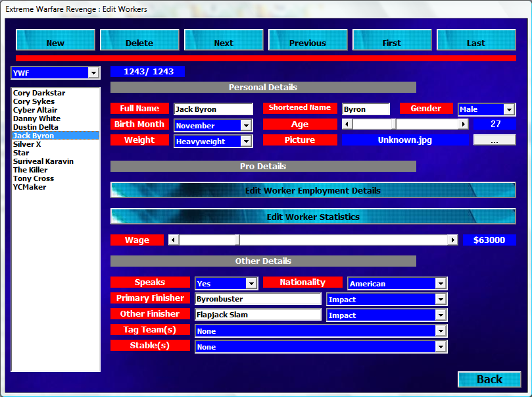Click the New worker button
This screenshot has height=397, width=532.
pos(55,41)
